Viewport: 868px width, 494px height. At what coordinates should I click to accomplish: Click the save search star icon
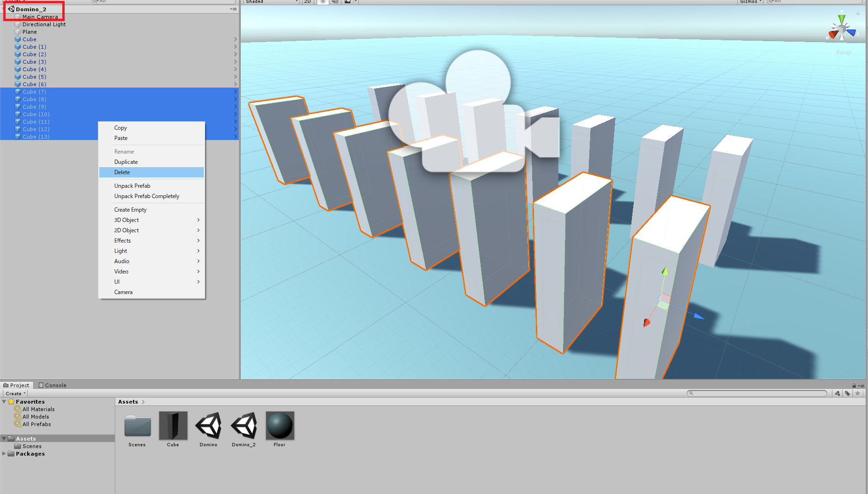tap(858, 393)
